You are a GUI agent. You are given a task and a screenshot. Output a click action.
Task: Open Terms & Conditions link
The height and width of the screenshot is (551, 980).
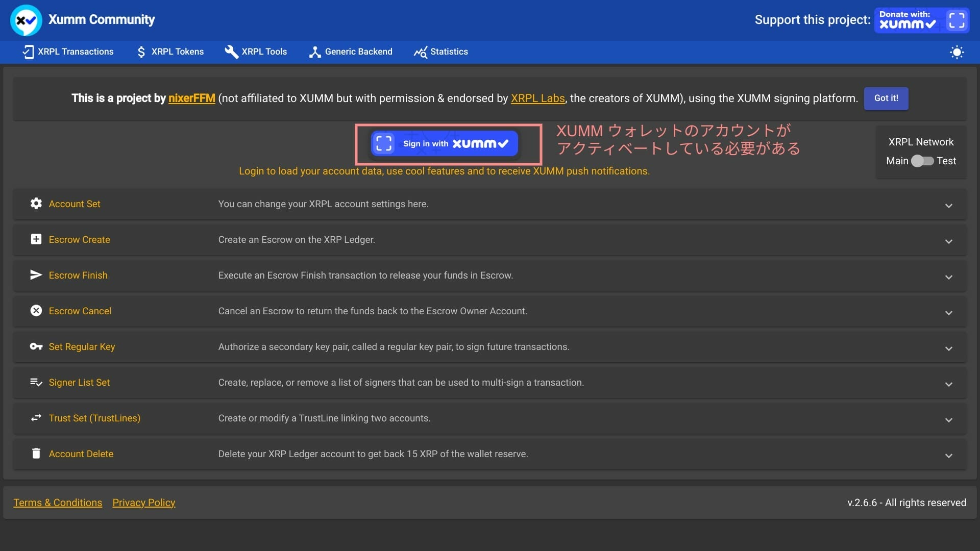(x=58, y=503)
